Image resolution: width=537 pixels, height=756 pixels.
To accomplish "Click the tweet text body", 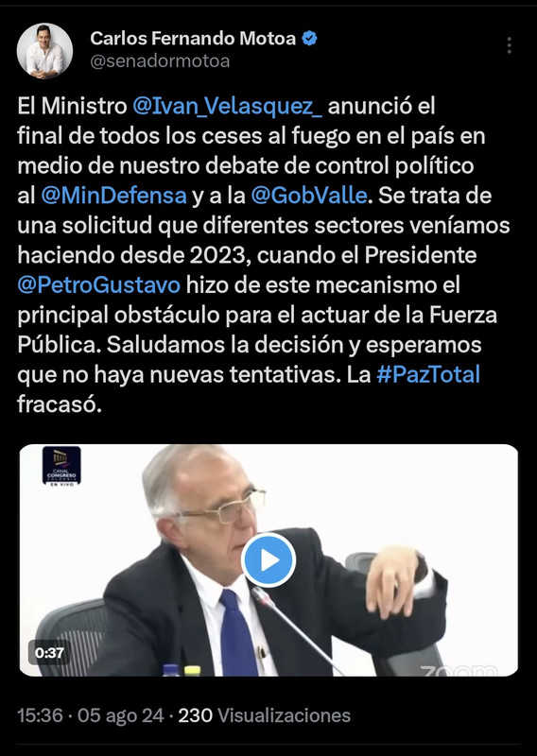I will pos(264,255).
